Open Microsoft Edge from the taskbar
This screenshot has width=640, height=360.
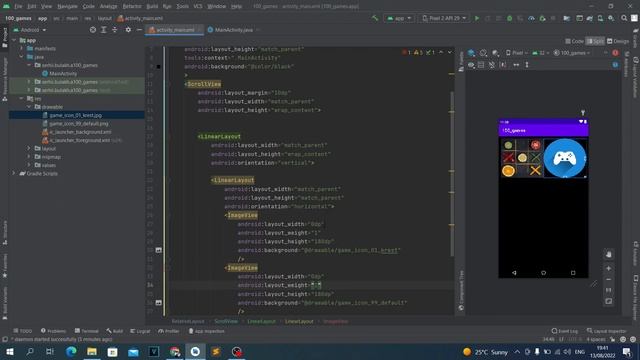(x=71, y=351)
